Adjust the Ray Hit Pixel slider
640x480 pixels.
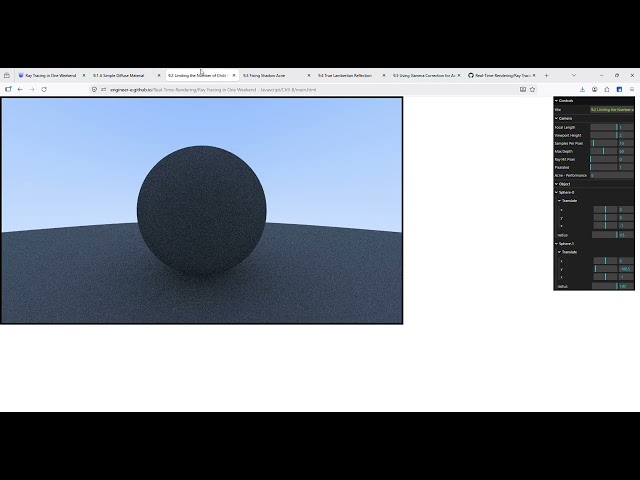tap(604, 160)
